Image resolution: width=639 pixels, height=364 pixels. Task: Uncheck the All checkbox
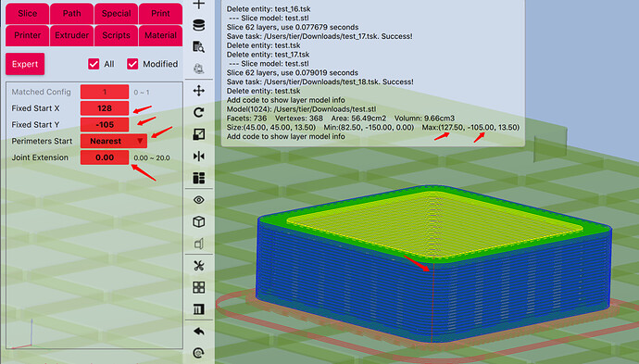point(94,64)
